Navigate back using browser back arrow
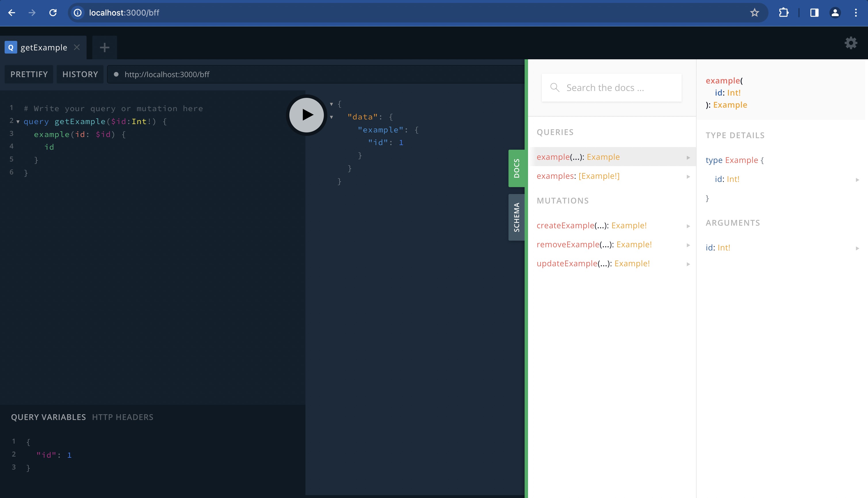 pos(12,12)
